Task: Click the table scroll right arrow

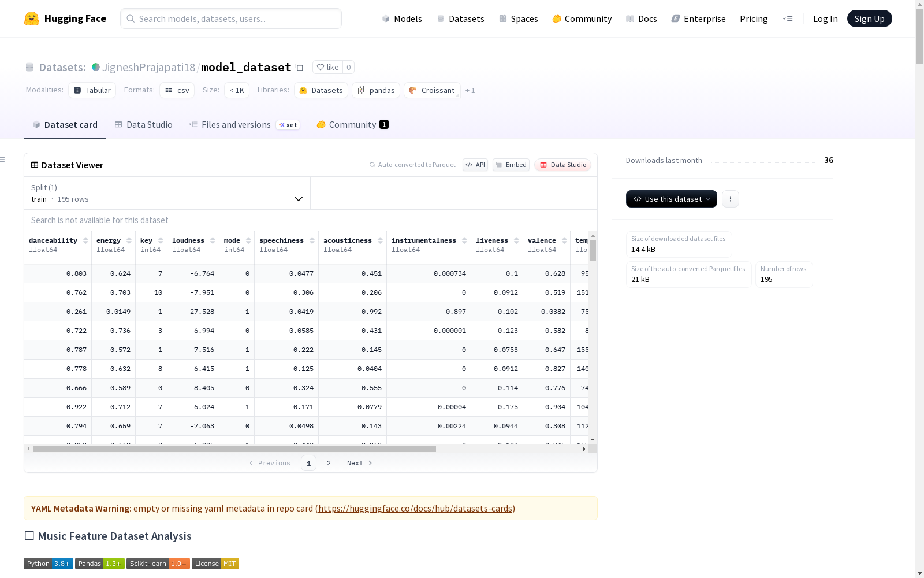Action: coord(584,449)
